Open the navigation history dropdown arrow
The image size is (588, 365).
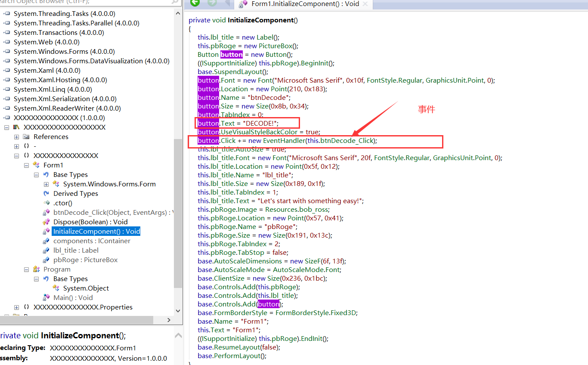[228, 4]
